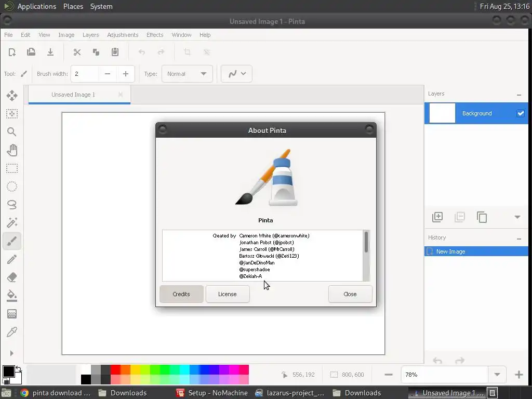Select the Zoom magnifier tool

[12, 131]
